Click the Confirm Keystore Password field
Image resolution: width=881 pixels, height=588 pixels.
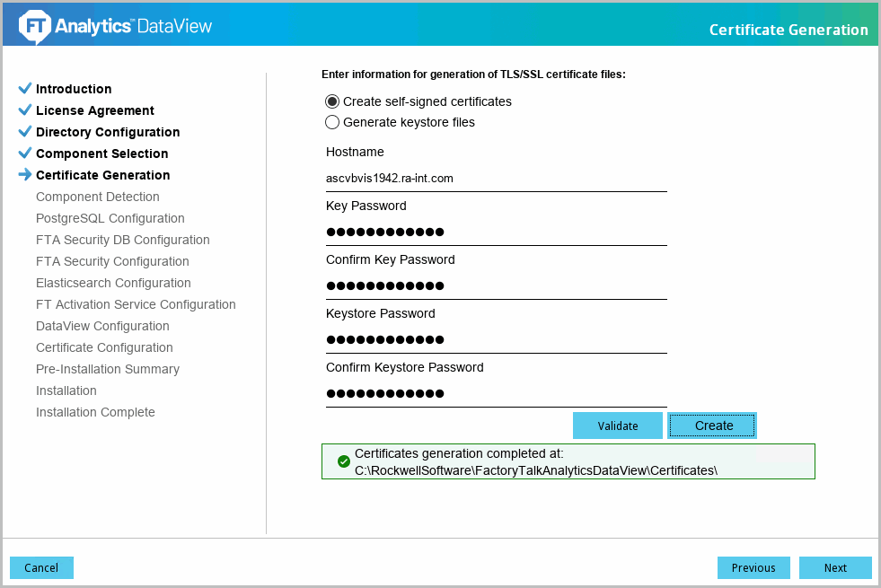click(x=496, y=394)
